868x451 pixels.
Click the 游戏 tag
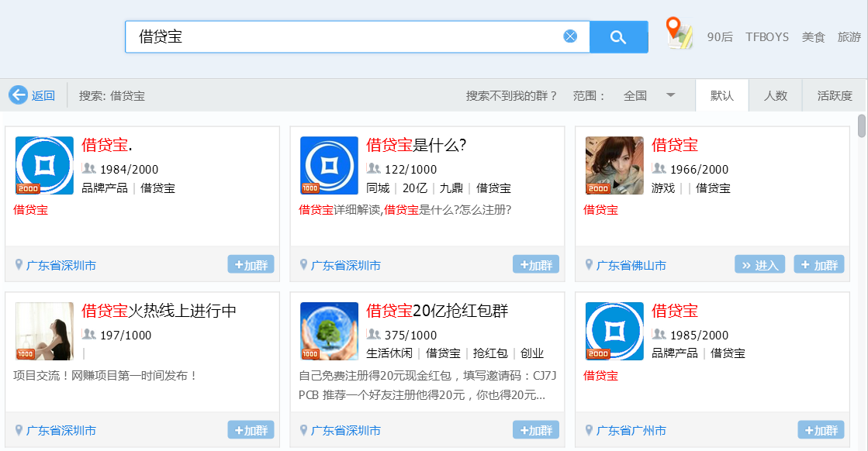[x=663, y=188]
